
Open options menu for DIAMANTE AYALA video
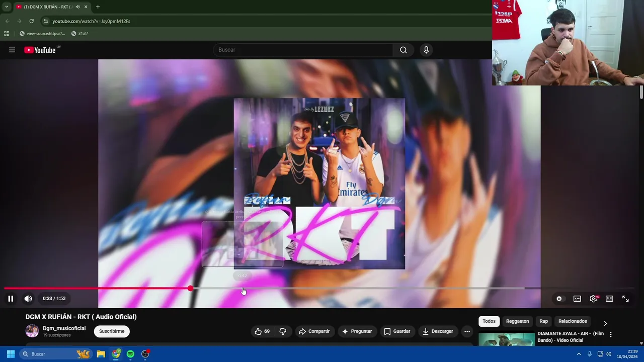coord(611,334)
